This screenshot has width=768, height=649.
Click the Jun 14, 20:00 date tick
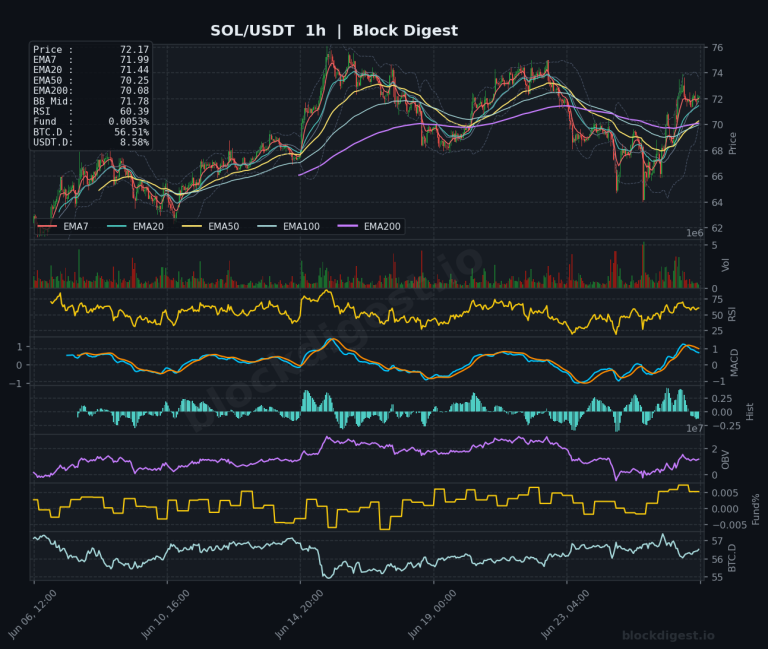[x=298, y=615]
